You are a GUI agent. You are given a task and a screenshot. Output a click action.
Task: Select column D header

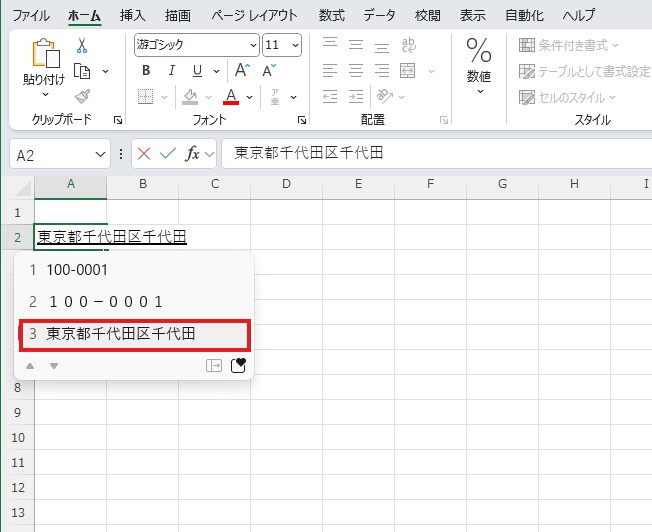point(286,184)
